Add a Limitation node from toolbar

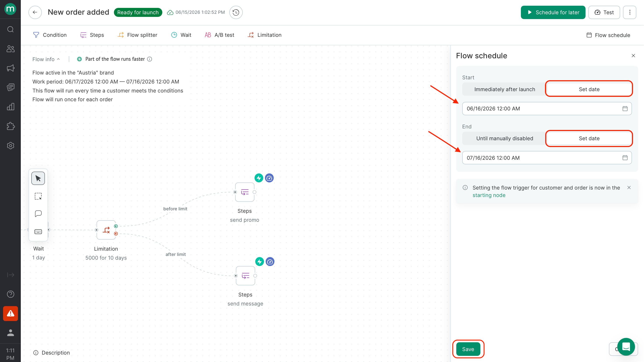[x=265, y=35]
